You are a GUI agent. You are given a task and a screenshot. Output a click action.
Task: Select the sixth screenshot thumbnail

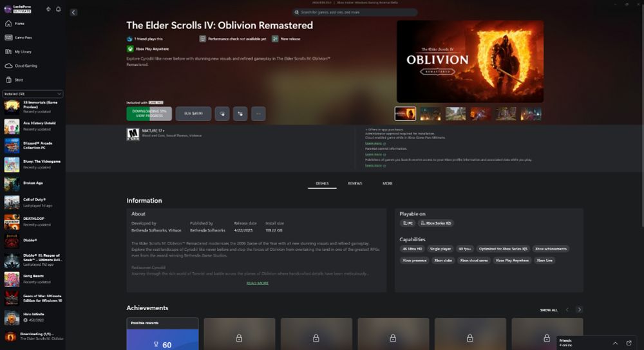click(531, 114)
